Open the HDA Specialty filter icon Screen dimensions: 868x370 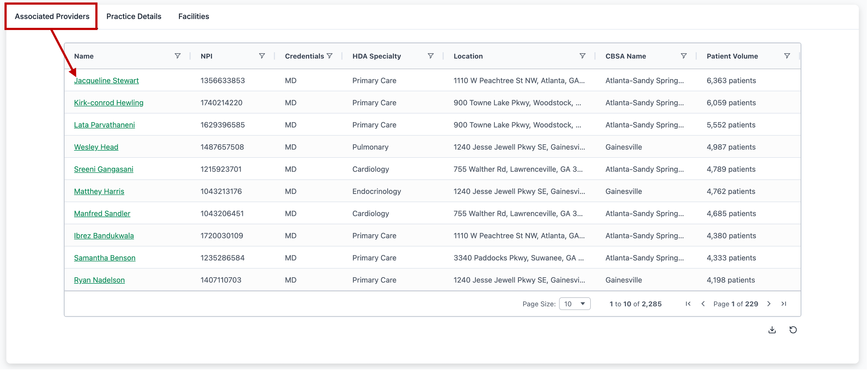tap(431, 56)
